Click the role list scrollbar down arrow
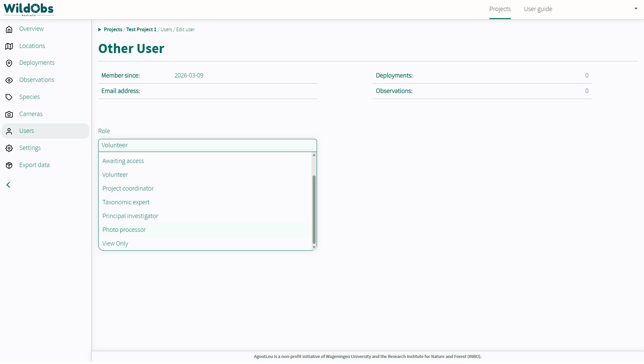Image resolution: width=644 pixels, height=364 pixels. click(314, 247)
